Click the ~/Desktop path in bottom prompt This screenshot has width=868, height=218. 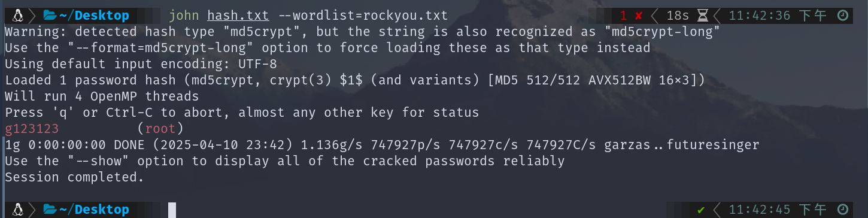(x=95, y=210)
